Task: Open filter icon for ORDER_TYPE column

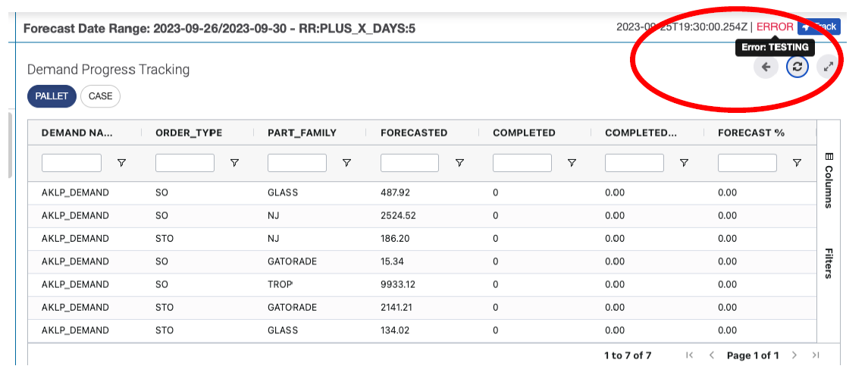Action: (x=234, y=163)
